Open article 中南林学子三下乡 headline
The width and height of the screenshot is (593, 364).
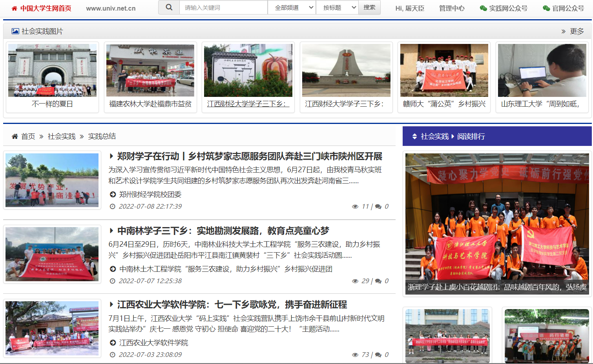tap(223, 231)
